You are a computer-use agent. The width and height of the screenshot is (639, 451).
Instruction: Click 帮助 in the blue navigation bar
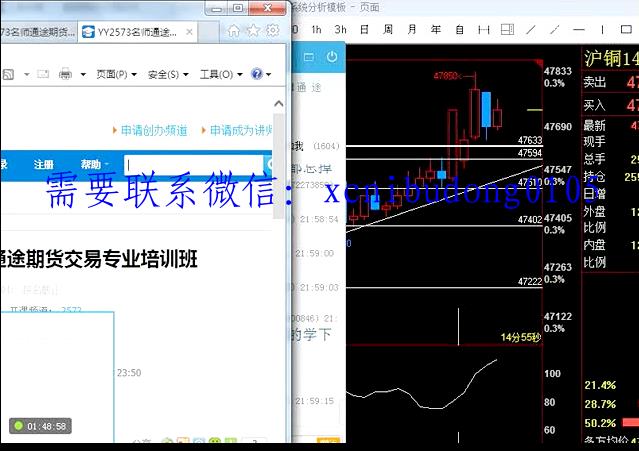pyautogui.click(x=90, y=164)
